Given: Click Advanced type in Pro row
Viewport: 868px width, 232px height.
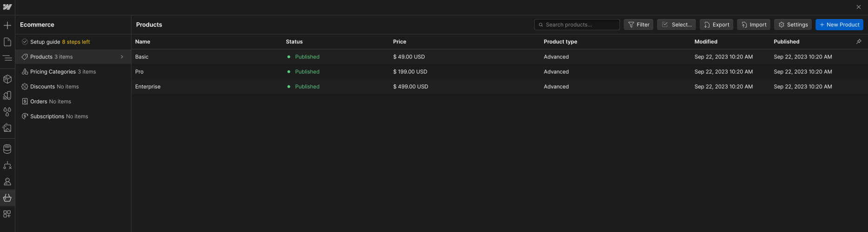Looking at the screenshot, I should click(556, 71).
